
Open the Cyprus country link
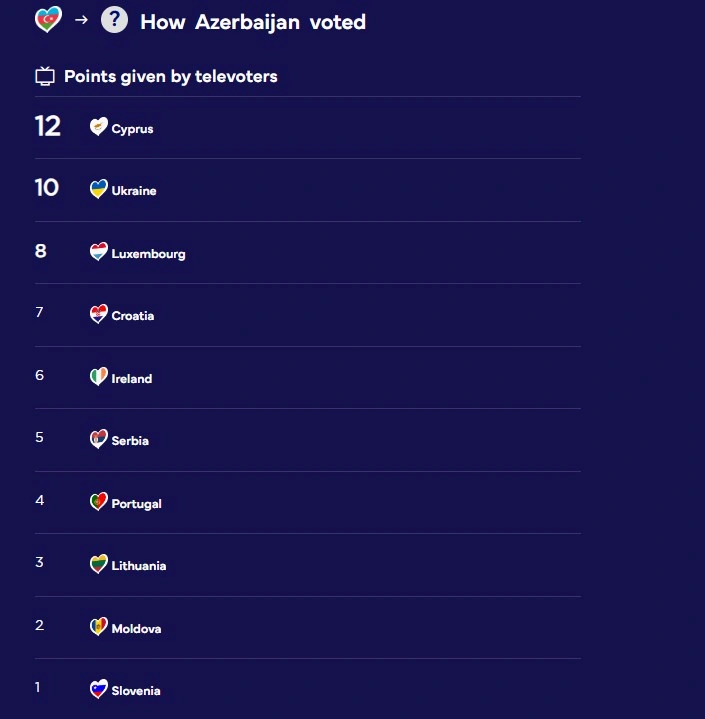coord(132,129)
